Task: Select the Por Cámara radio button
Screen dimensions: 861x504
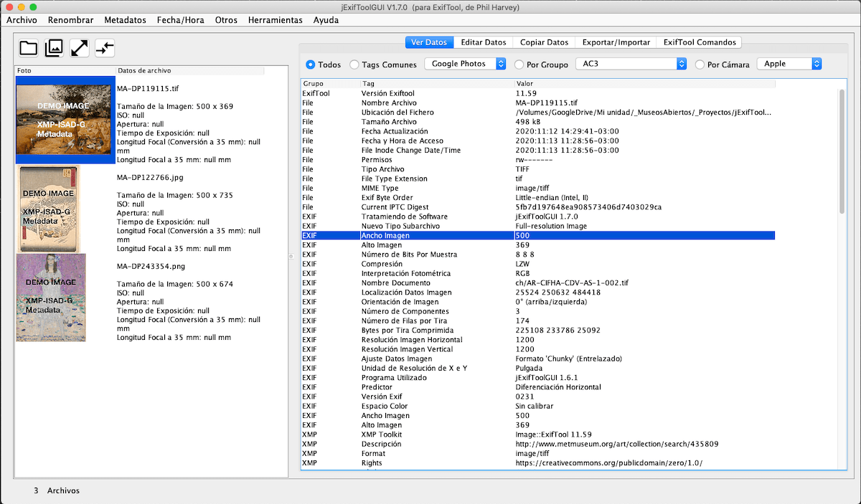Action: click(x=700, y=65)
